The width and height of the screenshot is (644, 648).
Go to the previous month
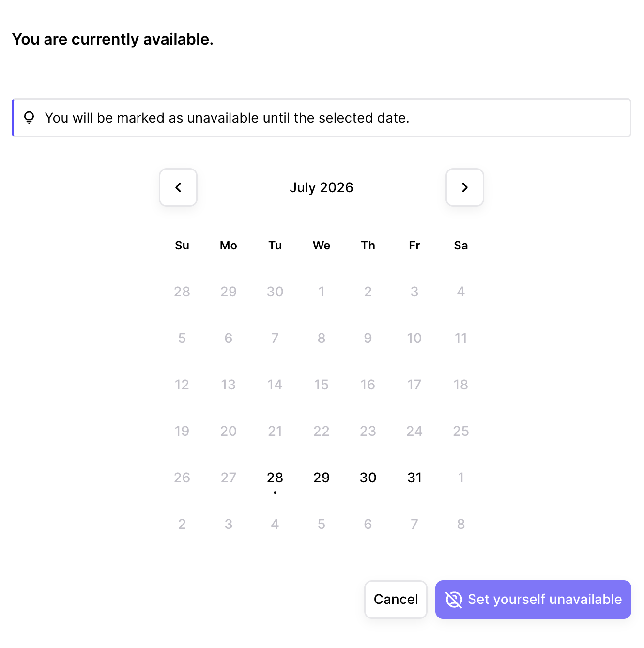click(x=178, y=187)
